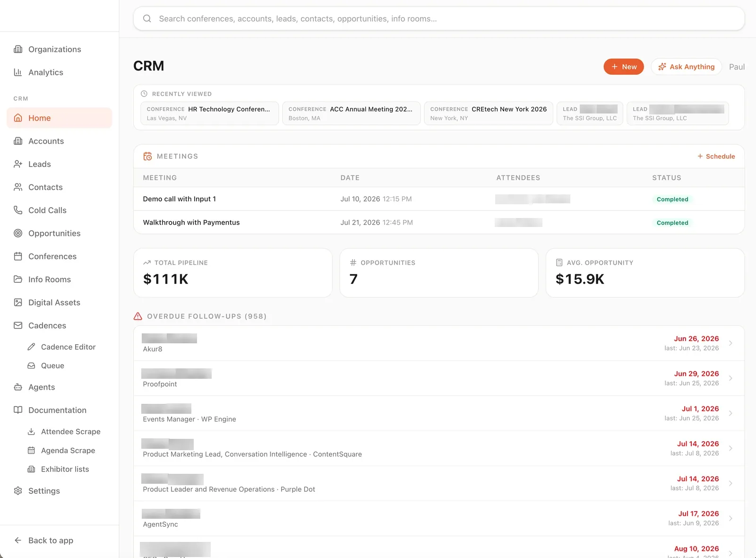Click the Info Rooms folder icon

18,279
